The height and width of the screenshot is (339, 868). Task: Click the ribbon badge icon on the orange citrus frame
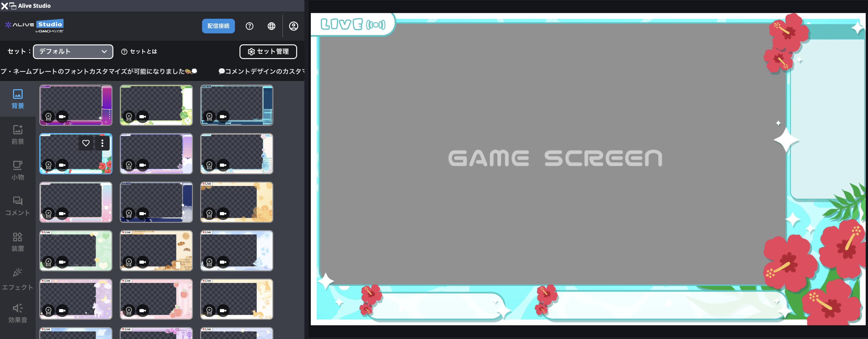pyautogui.click(x=210, y=213)
